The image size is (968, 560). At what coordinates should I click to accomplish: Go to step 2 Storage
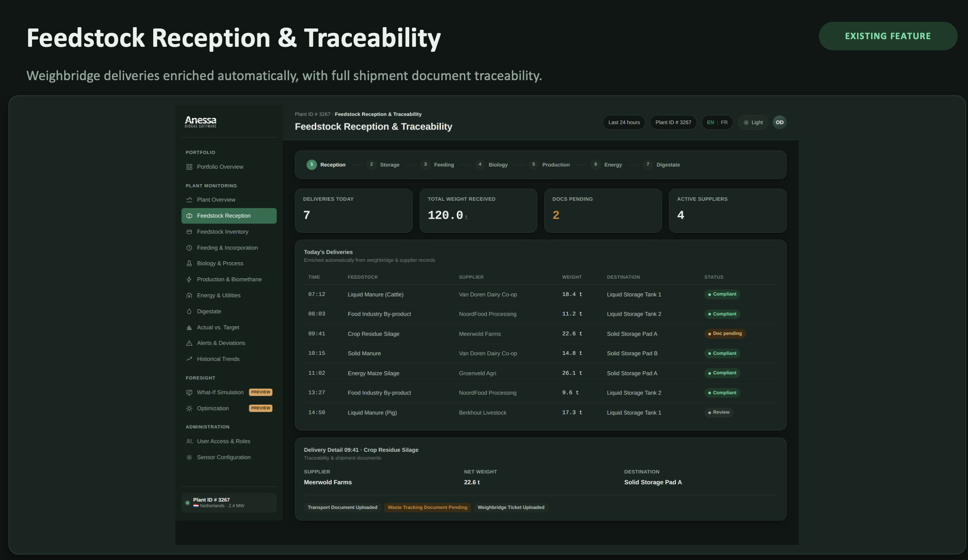[384, 165]
